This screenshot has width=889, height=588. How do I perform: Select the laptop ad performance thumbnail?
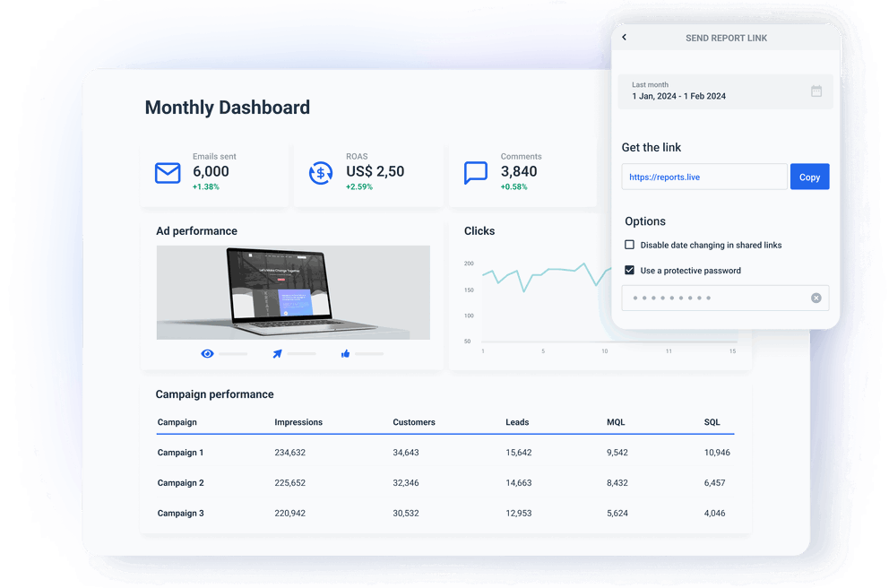point(293,292)
